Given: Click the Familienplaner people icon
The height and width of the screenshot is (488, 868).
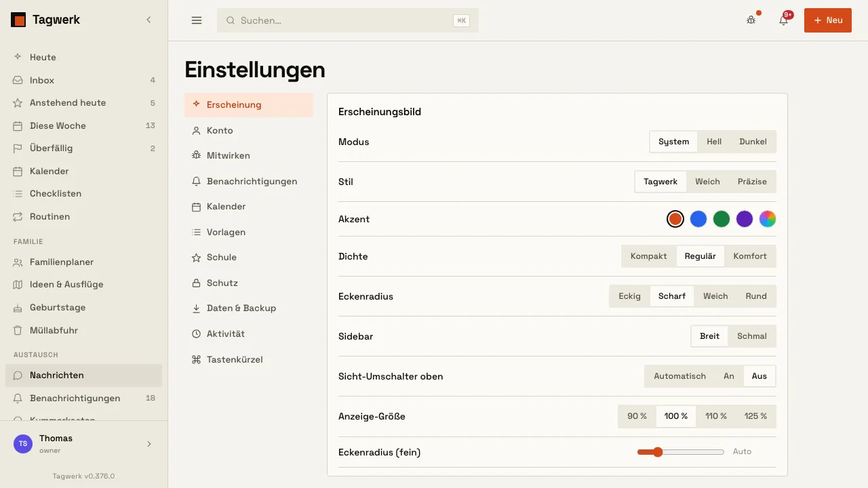Looking at the screenshot, I should click(x=18, y=262).
